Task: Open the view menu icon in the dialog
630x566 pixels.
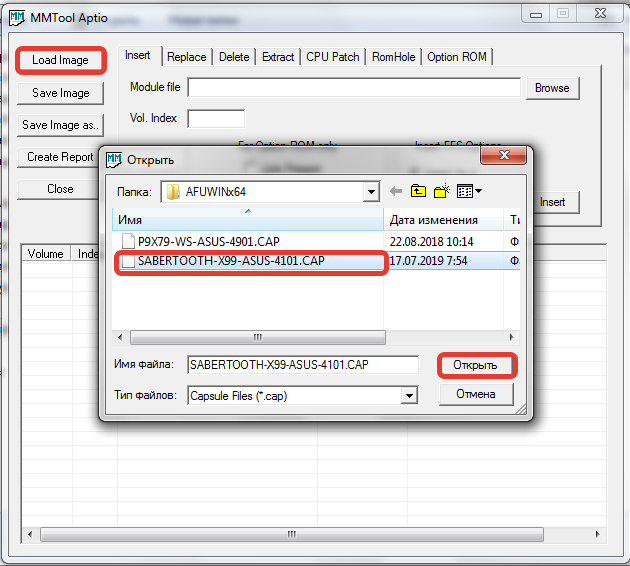Action: (465, 191)
